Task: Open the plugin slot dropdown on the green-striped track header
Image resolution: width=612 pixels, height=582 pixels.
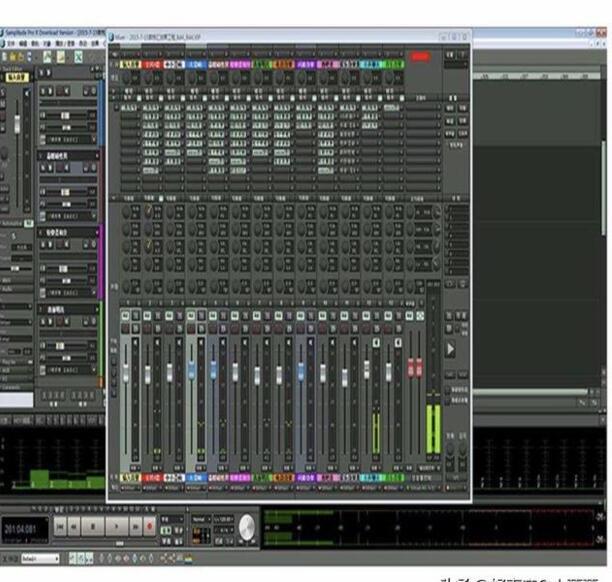Action: click(x=69, y=369)
